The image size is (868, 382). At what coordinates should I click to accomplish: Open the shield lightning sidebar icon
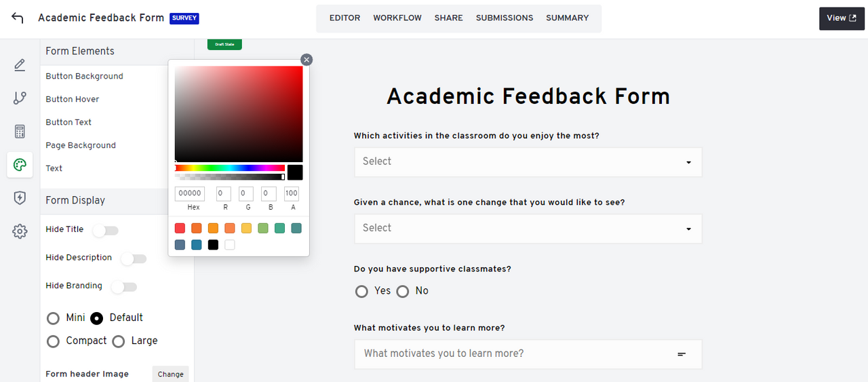coord(20,198)
